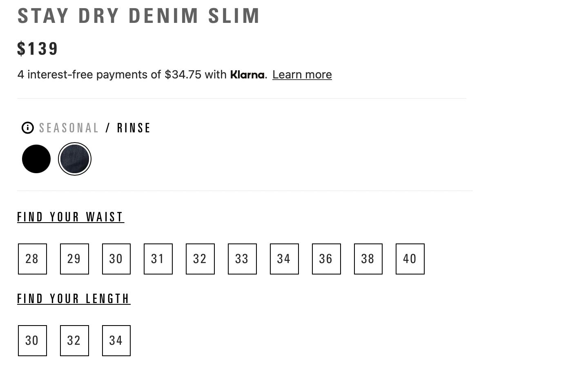Pick waist size 31
Screen dimensions: 588x366
tap(158, 259)
